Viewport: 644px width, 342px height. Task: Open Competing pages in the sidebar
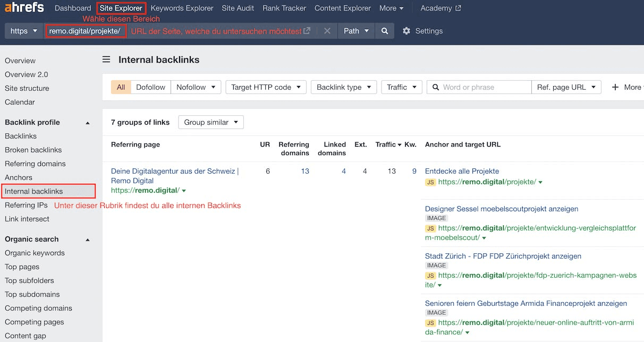pos(35,322)
